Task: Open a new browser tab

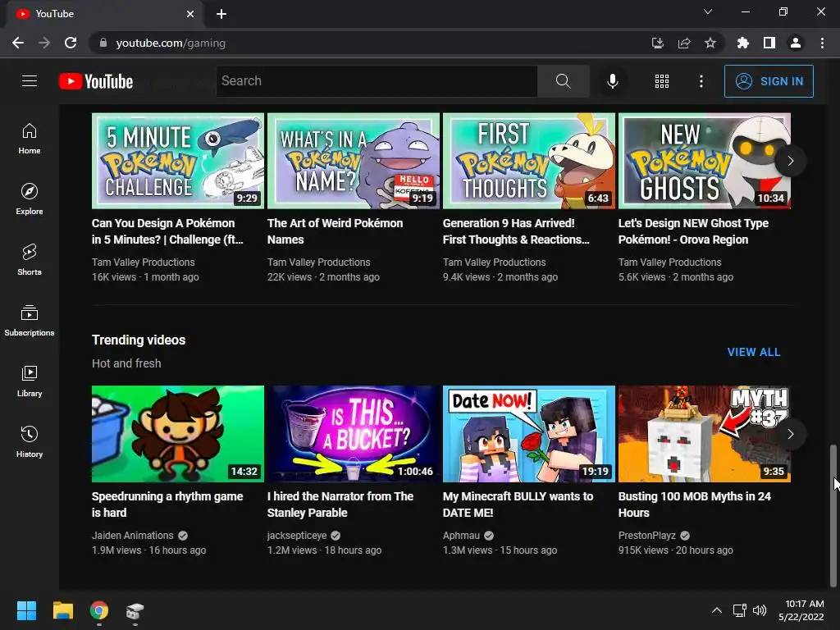Action: click(x=221, y=14)
